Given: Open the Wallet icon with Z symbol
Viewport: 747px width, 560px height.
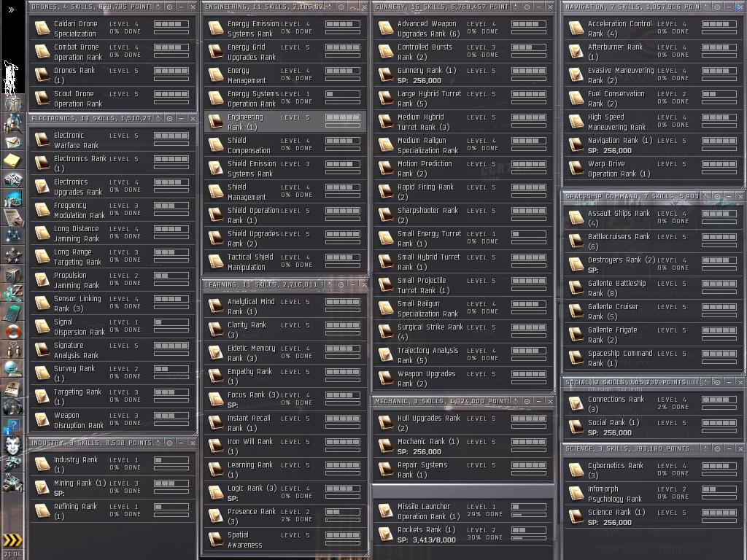Looking at the screenshot, I should coord(13,292).
